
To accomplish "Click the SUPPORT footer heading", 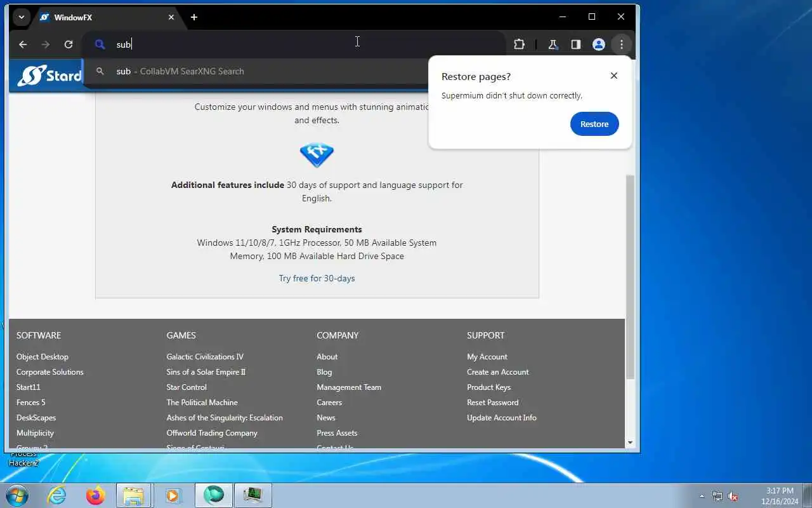I will 486,335.
